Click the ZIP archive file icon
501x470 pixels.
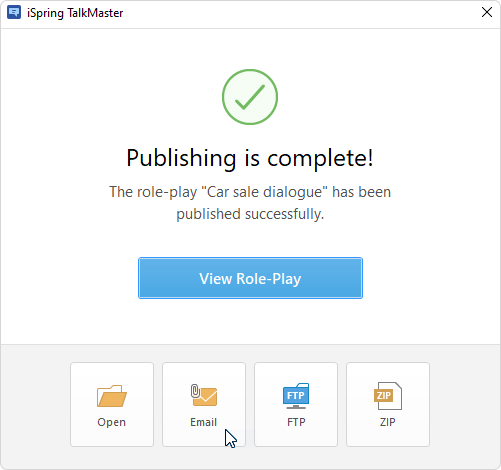pyautogui.click(x=388, y=396)
